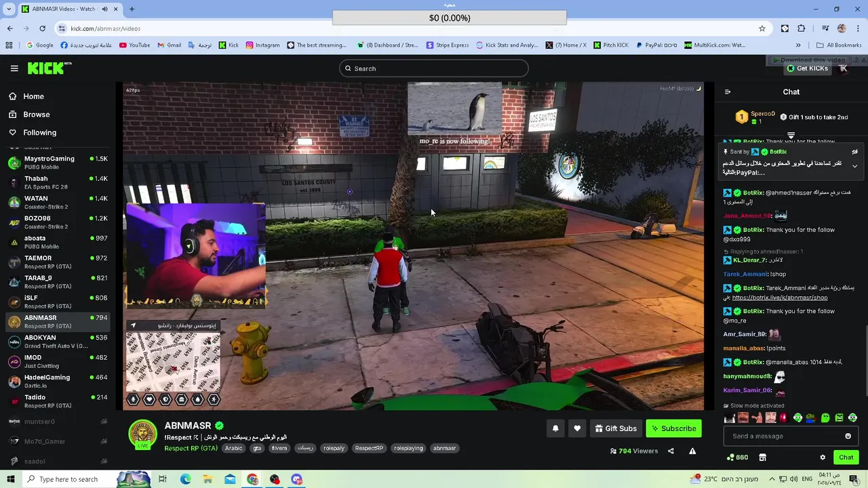Screen dimensions: 868x488
Task: Open MaystroGaming channel in sidebar
Action: (58, 163)
